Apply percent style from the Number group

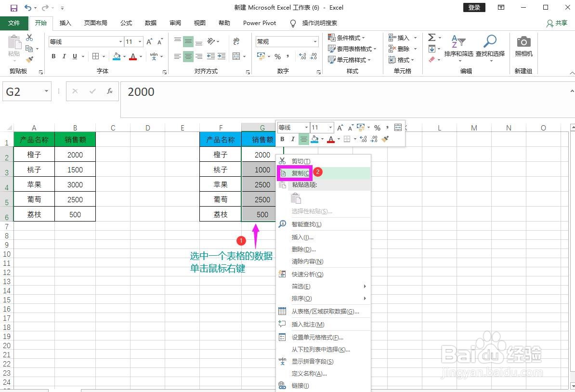(277, 57)
